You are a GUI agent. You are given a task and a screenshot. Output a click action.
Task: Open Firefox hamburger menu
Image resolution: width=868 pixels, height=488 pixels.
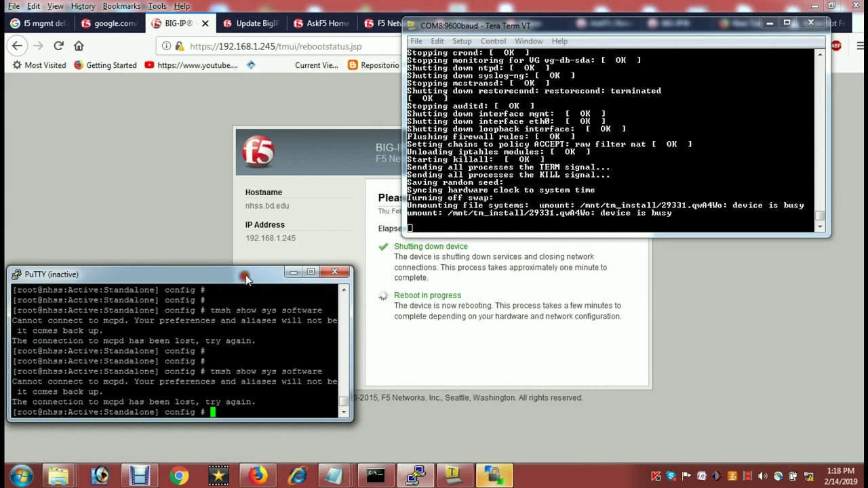point(860,46)
